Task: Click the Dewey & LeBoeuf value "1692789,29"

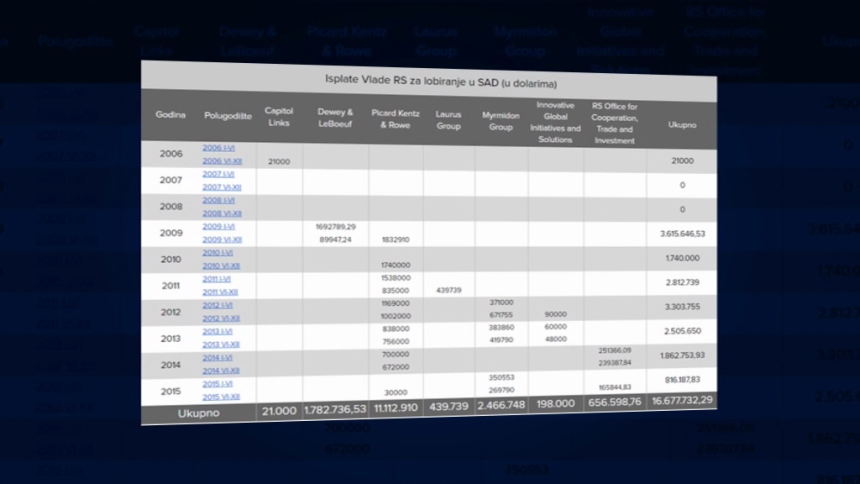Action: pos(336,227)
